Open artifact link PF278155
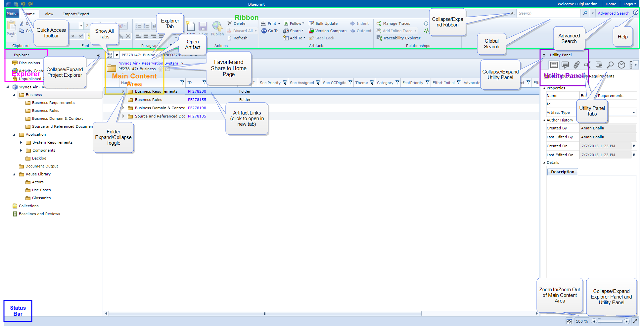This screenshot has width=644, height=326. pyautogui.click(x=197, y=100)
